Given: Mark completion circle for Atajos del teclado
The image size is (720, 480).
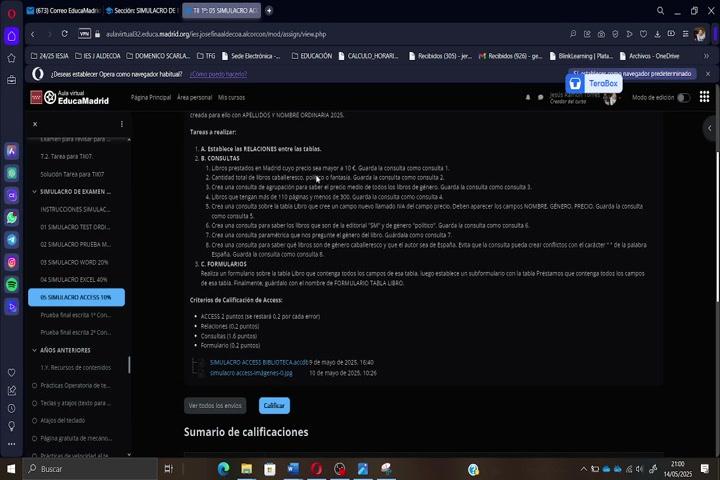Looking at the screenshot, I should (x=34, y=420).
